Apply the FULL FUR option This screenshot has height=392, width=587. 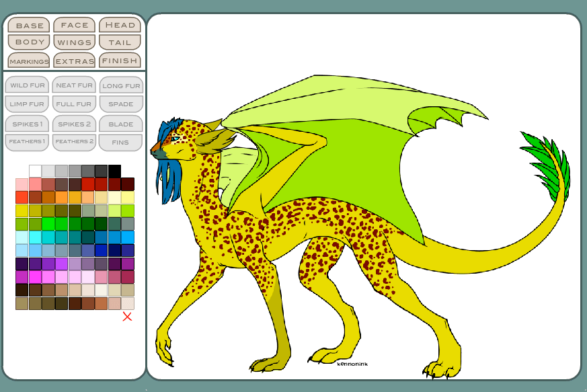74,103
